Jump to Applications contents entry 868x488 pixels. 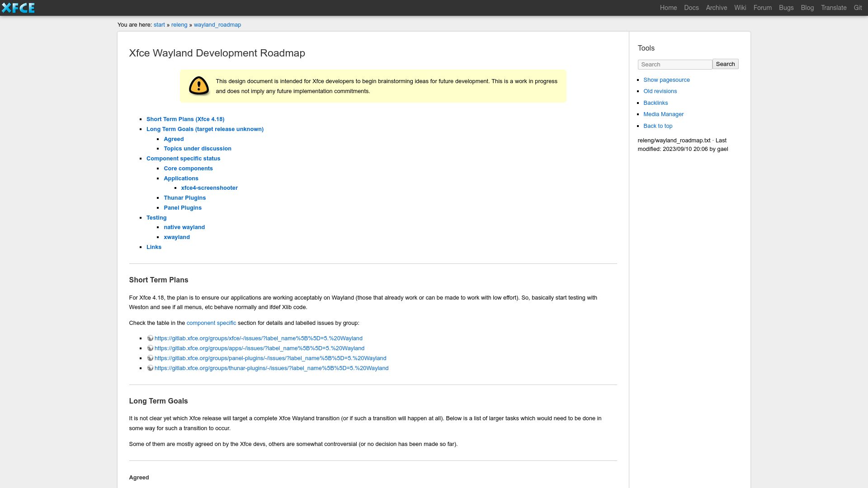[x=181, y=178]
